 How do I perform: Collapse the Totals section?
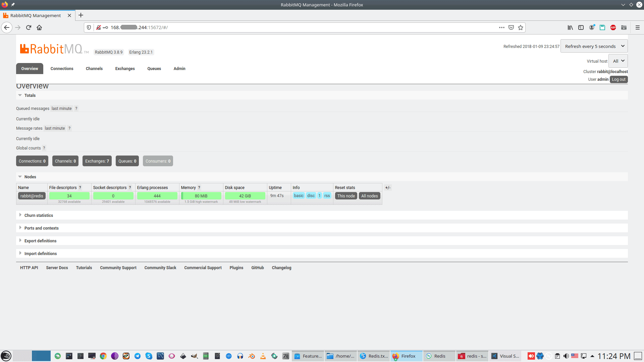(30, 96)
